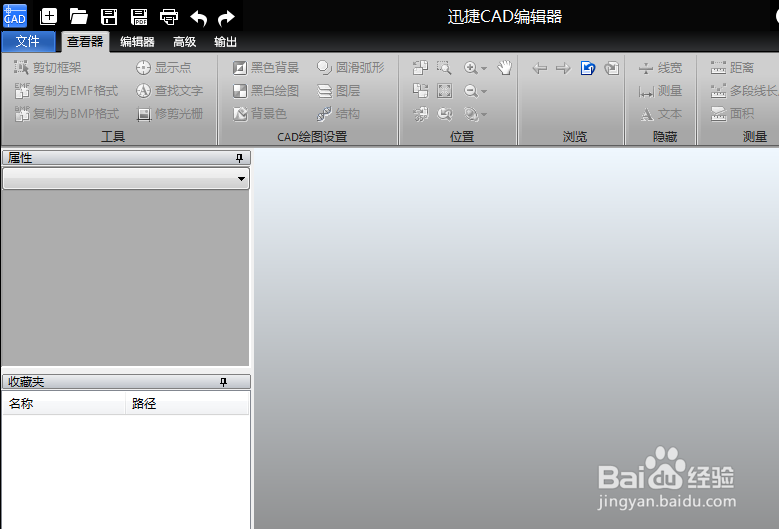Click the previous zoom magnifier icon
The width and height of the screenshot is (779, 529).
click(444, 114)
